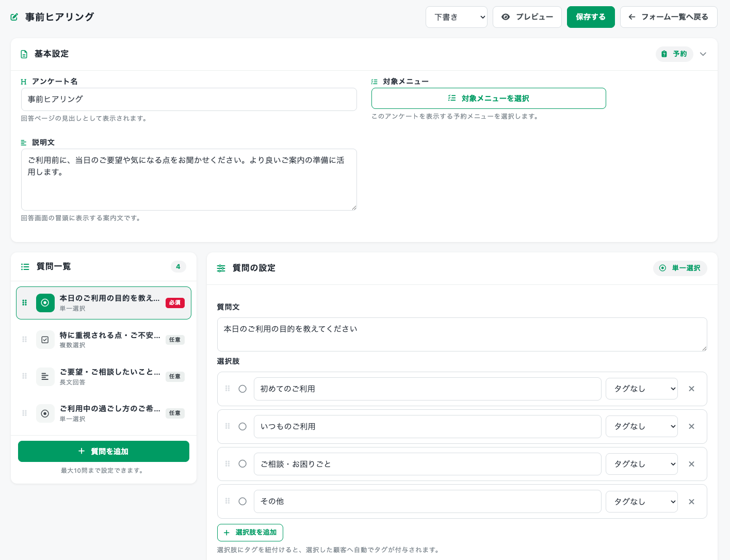Click the 選択肢を追加 button
Image resolution: width=730 pixels, height=560 pixels.
(x=250, y=532)
